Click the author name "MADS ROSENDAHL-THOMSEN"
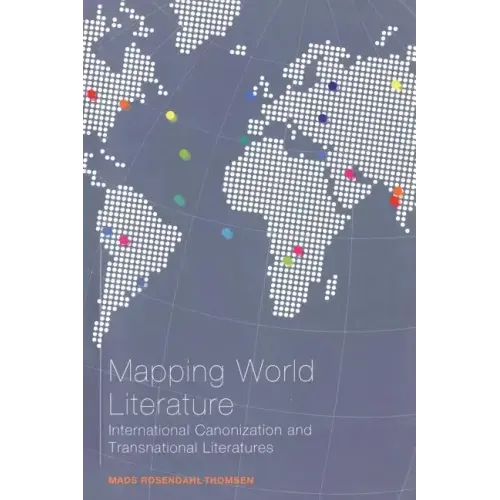The width and height of the screenshot is (500, 500). [181, 480]
